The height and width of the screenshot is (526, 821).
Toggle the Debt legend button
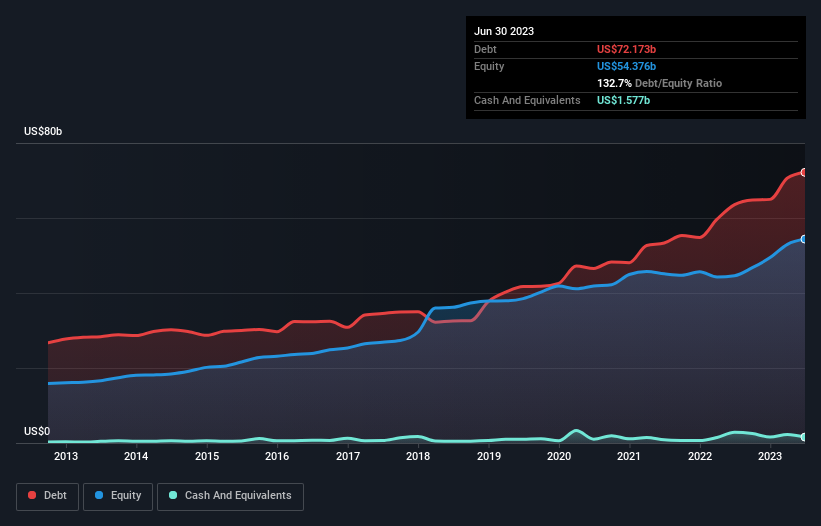pos(48,496)
